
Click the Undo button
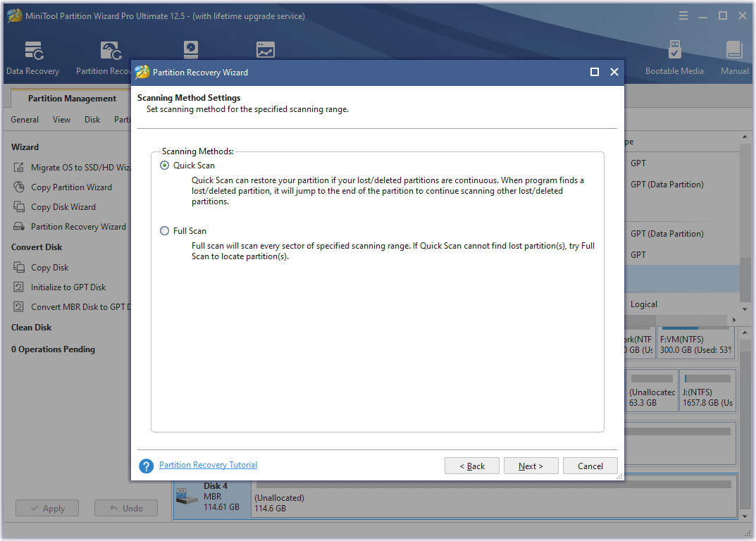click(x=126, y=508)
